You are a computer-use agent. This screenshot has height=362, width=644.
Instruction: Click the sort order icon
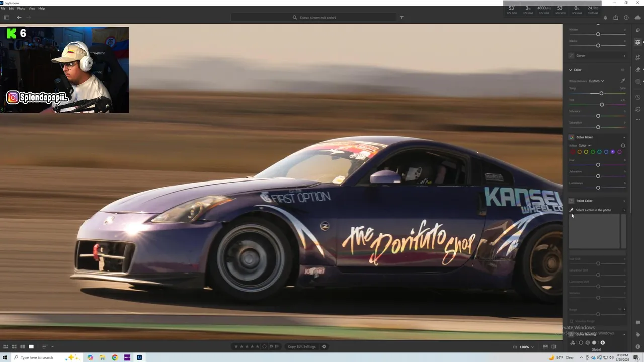[x=44, y=346]
